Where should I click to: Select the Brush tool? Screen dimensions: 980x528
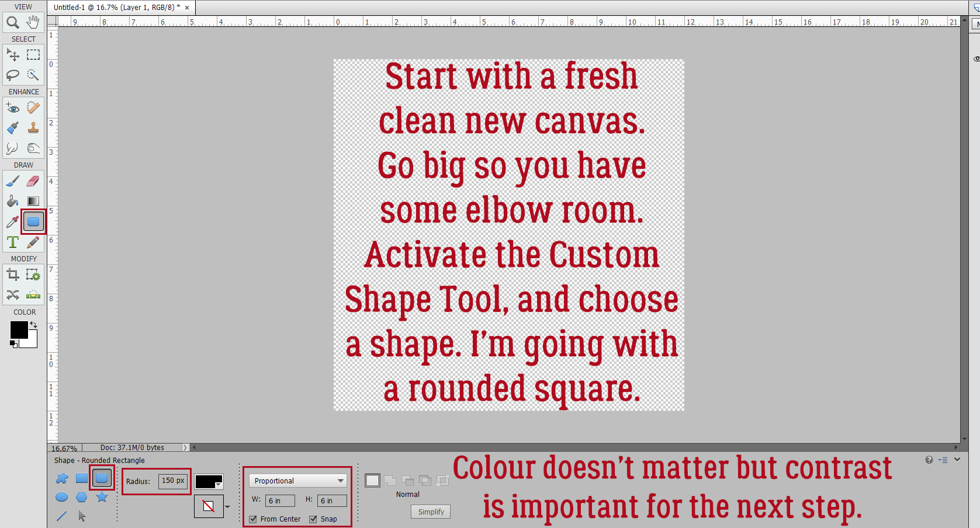(x=13, y=181)
